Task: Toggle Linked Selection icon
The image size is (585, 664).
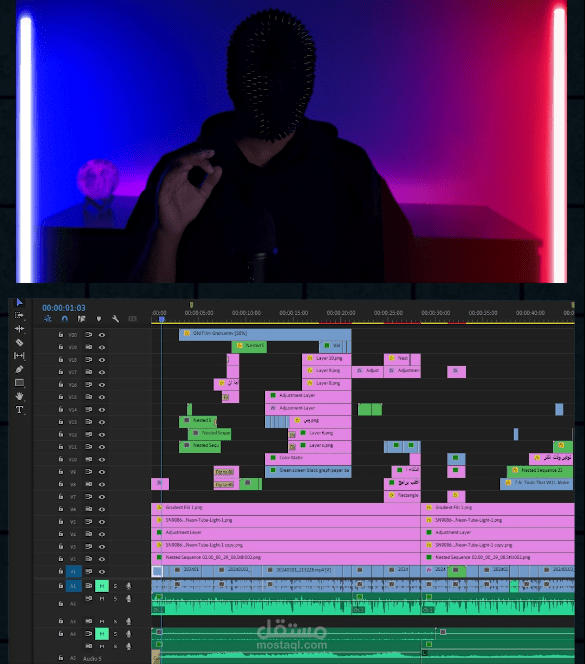Action: (x=81, y=319)
